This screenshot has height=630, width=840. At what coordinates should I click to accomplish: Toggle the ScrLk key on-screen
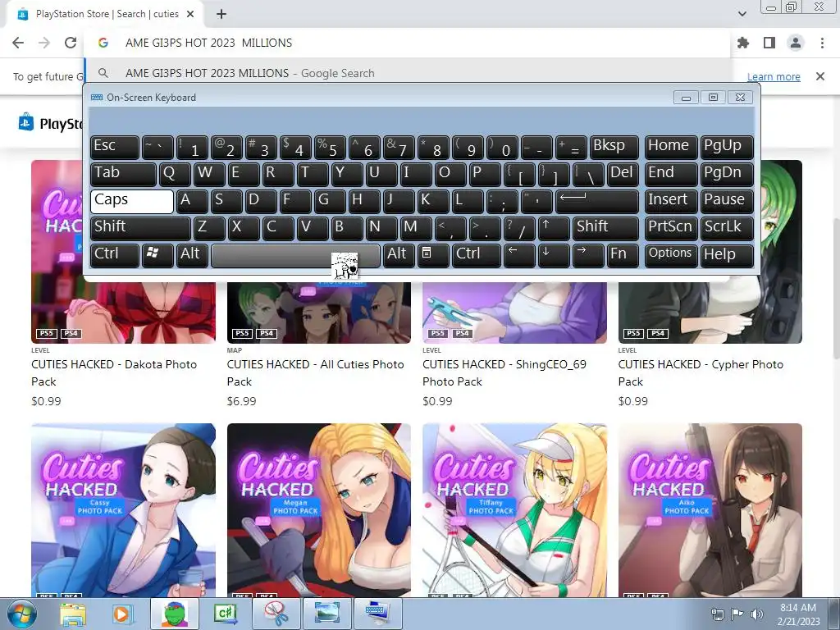pos(727,228)
